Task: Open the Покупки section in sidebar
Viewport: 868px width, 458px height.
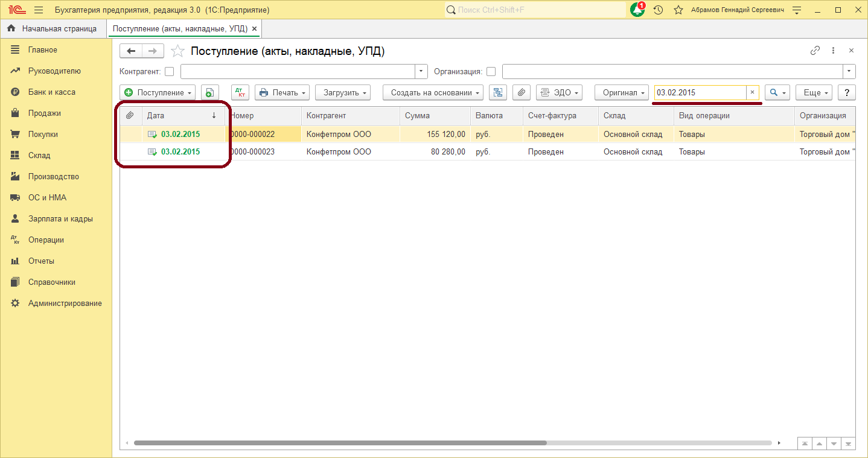Action: point(43,134)
